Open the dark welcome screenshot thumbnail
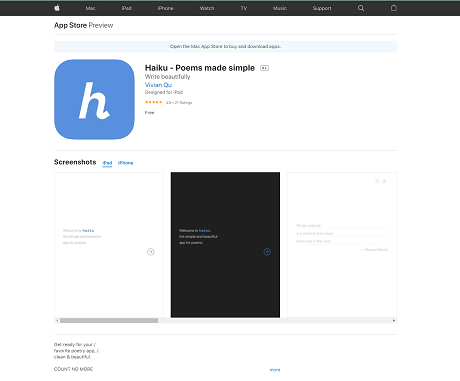The height and width of the screenshot is (381, 460). click(x=225, y=245)
